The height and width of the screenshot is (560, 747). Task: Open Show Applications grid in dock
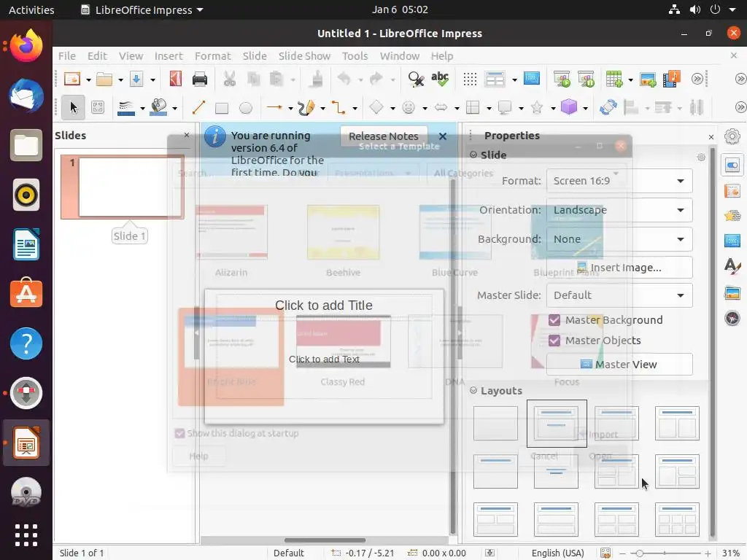click(26, 535)
